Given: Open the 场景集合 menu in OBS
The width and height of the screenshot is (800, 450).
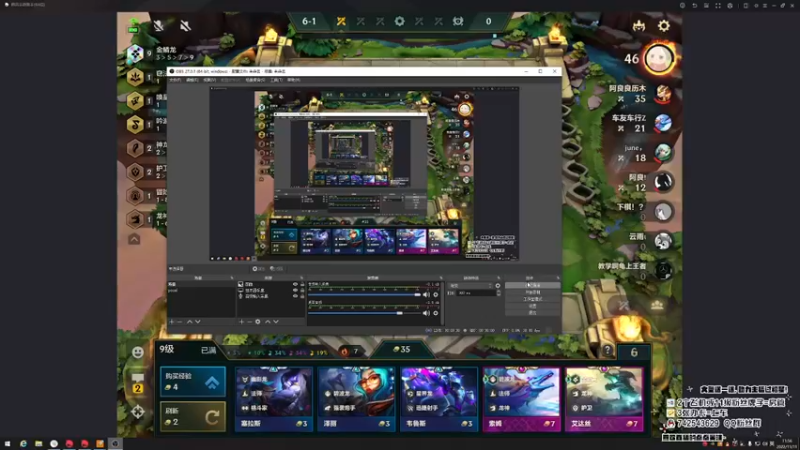Looking at the screenshot, I should (x=255, y=80).
